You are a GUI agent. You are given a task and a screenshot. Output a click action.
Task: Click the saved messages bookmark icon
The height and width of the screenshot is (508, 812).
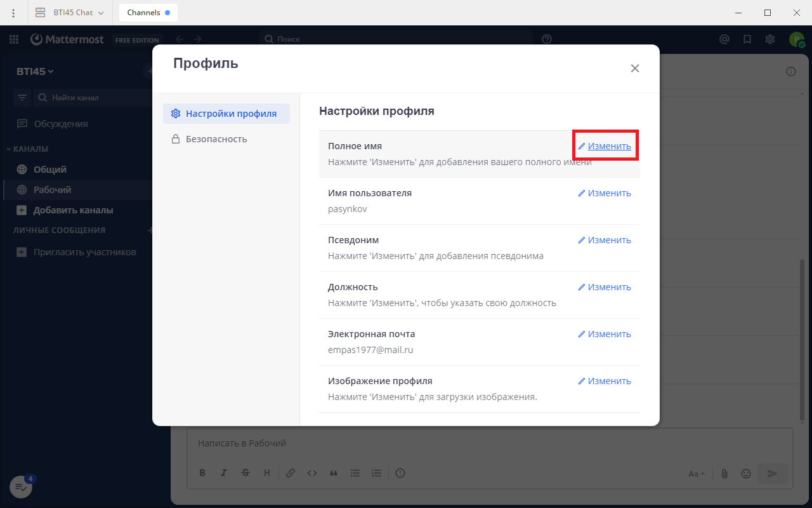(x=747, y=39)
